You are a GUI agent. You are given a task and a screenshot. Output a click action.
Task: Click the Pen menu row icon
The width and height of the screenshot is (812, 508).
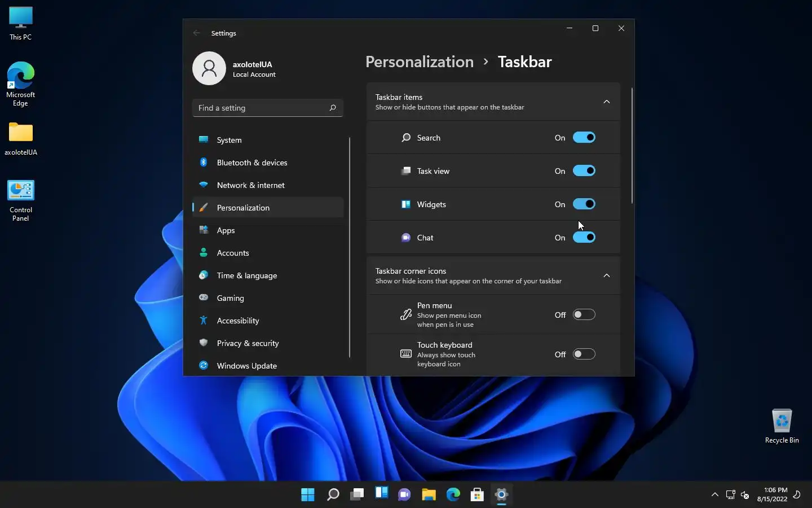(x=406, y=314)
